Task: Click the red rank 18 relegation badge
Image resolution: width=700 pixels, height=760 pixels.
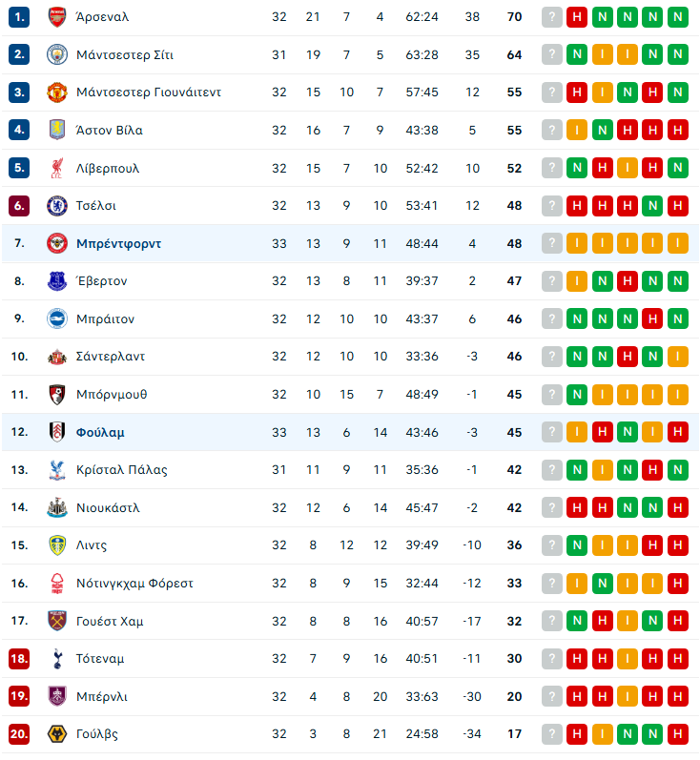Action: 20,658
